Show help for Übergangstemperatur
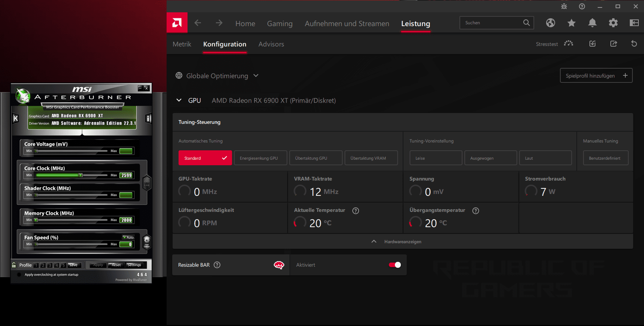Screen dimensions: 644x326 click(476, 211)
